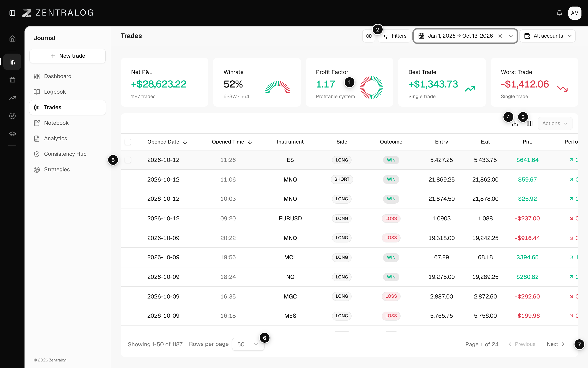Change rows per page from 50
Screen dimensions: 588x368
(x=248, y=344)
